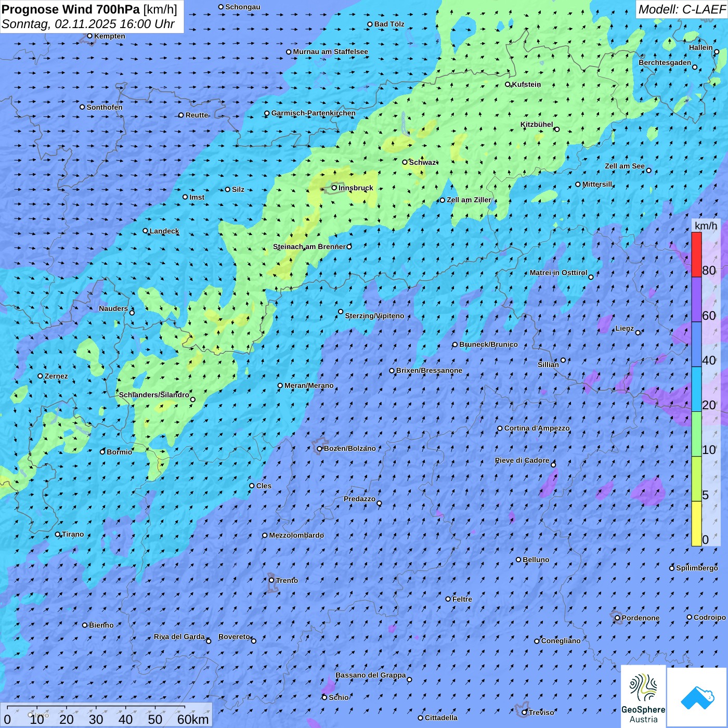728x728 pixels.
Task: Click the date Sonntag, 02.11.2025 16:00 Uhr
Action: pyautogui.click(x=88, y=24)
